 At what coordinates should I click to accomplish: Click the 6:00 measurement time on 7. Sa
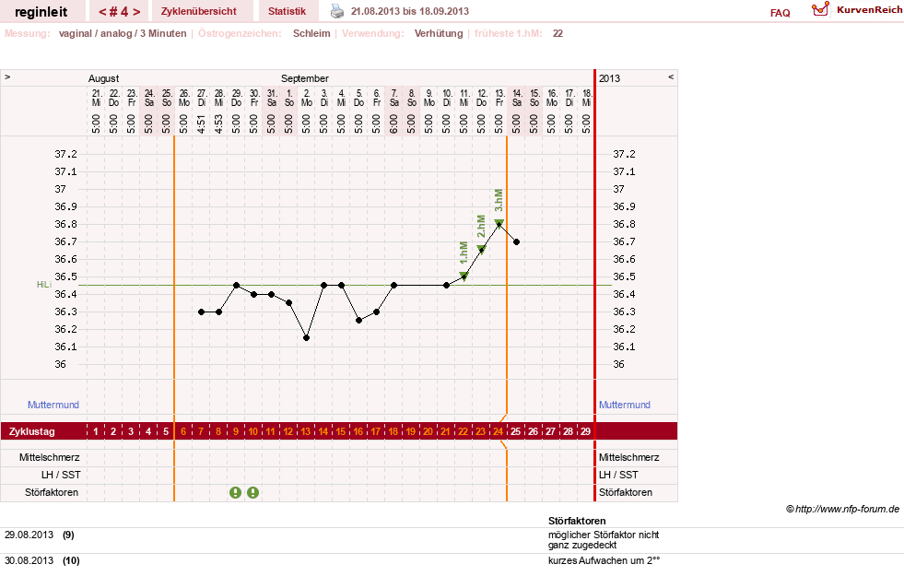point(393,123)
